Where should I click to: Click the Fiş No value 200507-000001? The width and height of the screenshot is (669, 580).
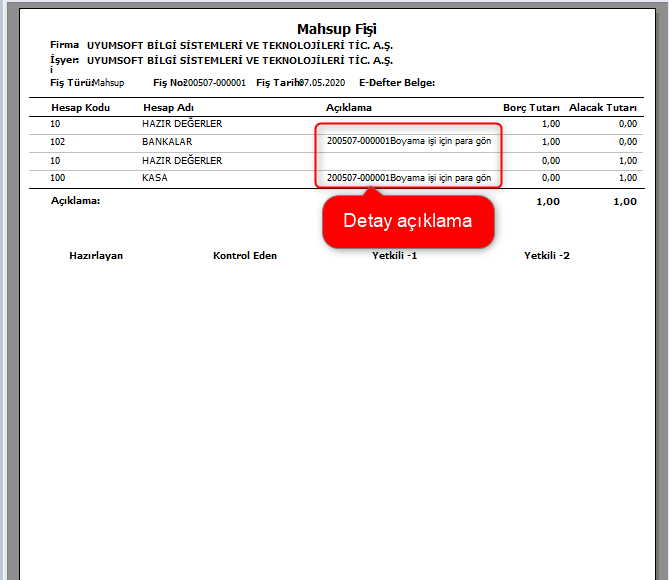215,82
